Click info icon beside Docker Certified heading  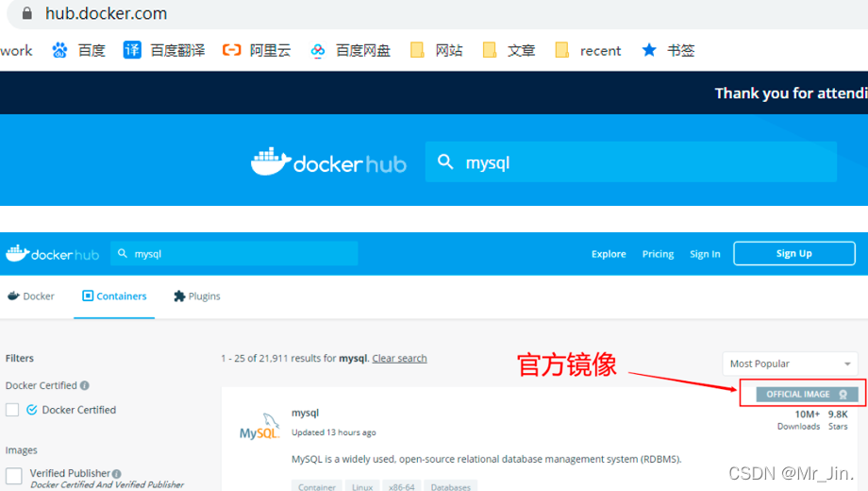(84, 385)
